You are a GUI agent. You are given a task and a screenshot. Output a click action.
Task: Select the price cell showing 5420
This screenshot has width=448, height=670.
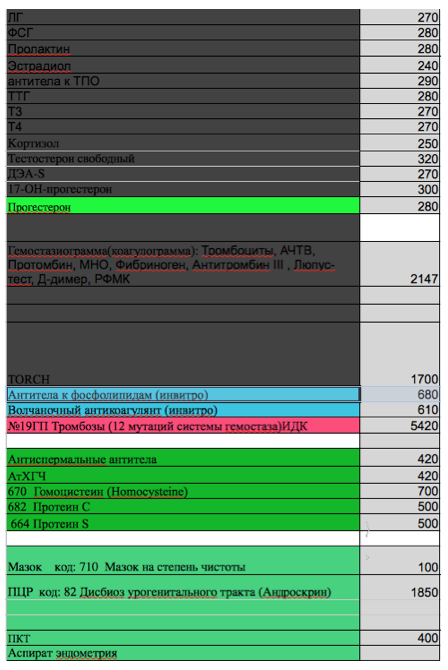point(399,426)
